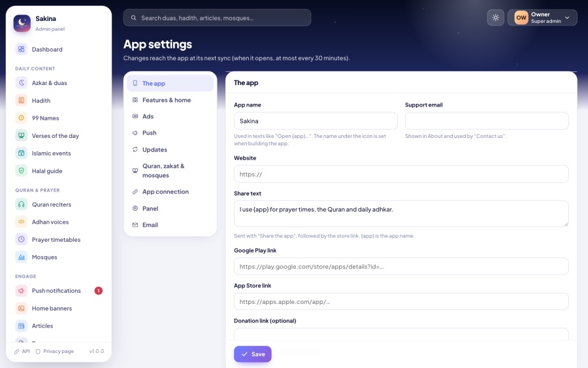Switch to Features & home tab
Screen dimensions: 588x368
tap(171, 100)
